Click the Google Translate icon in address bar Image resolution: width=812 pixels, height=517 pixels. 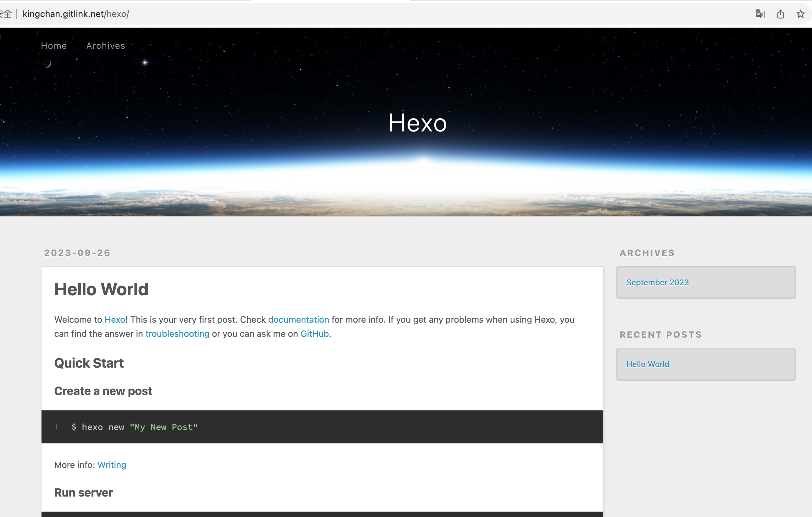coord(760,14)
